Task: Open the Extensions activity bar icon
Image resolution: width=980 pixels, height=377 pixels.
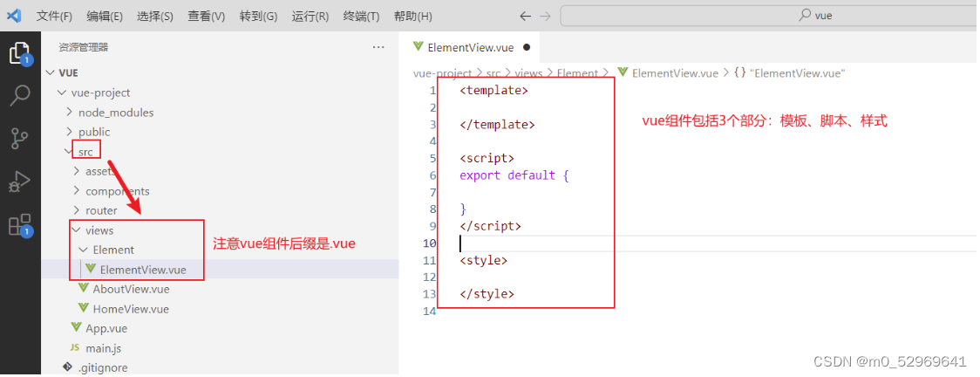Action: tap(20, 225)
